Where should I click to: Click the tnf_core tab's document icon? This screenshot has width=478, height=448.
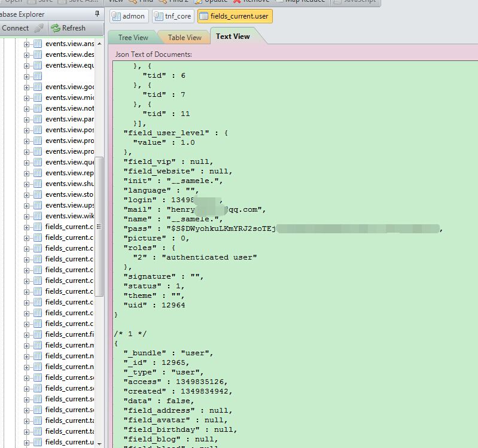point(158,16)
